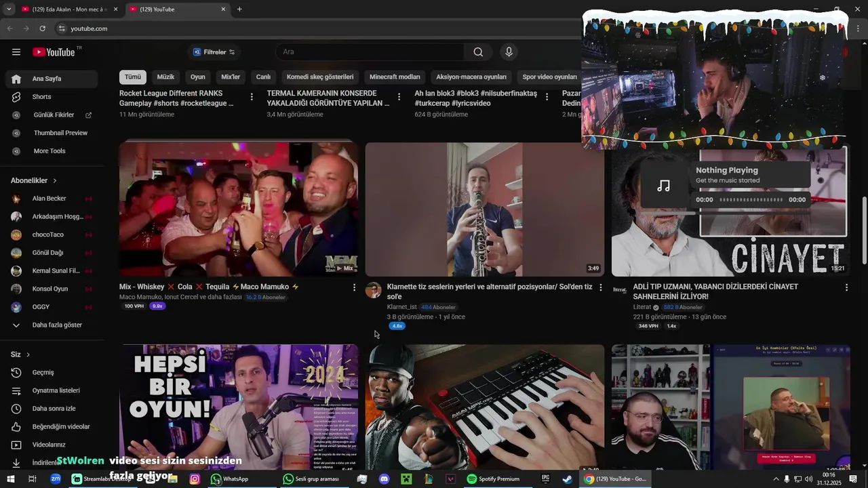Play the HEPSİ BİR OYUN video thumbnail
The width and height of the screenshot is (868, 488).
click(239, 407)
